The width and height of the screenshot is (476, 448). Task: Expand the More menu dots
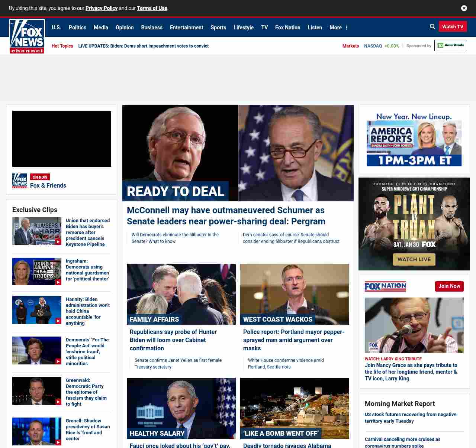[347, 27]
